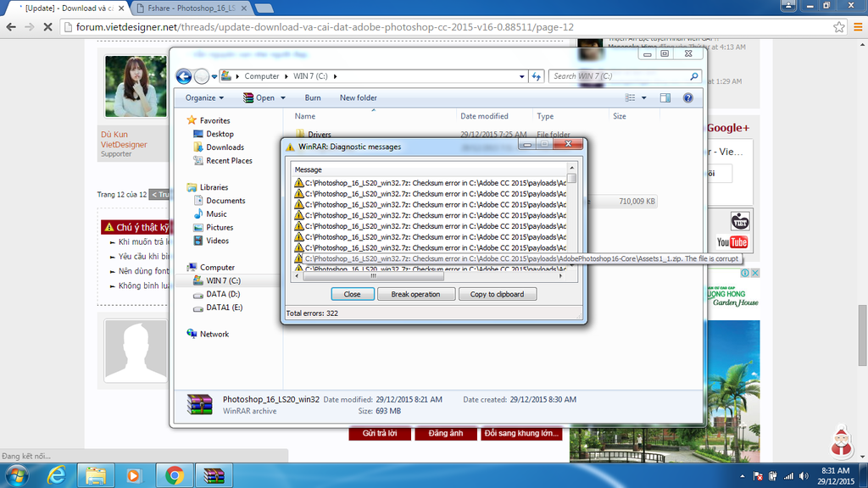Open Windows Media Player taskbar icon
The width and height of the screenshot is (868, 488).
133,476
